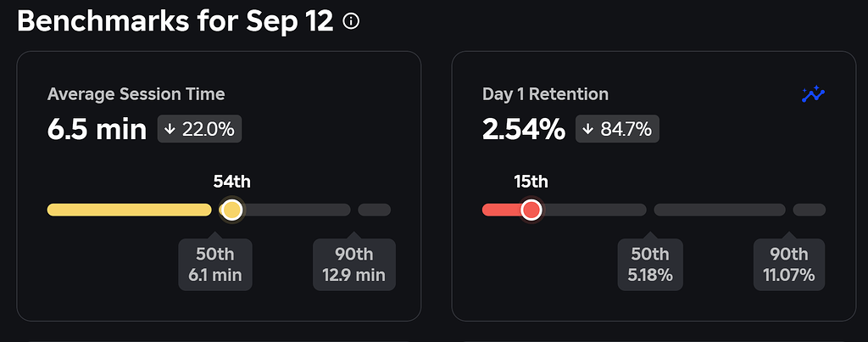Select the 90th 11.07% tooltip
This screenshot has width=868, height=342.
(788, 264)
